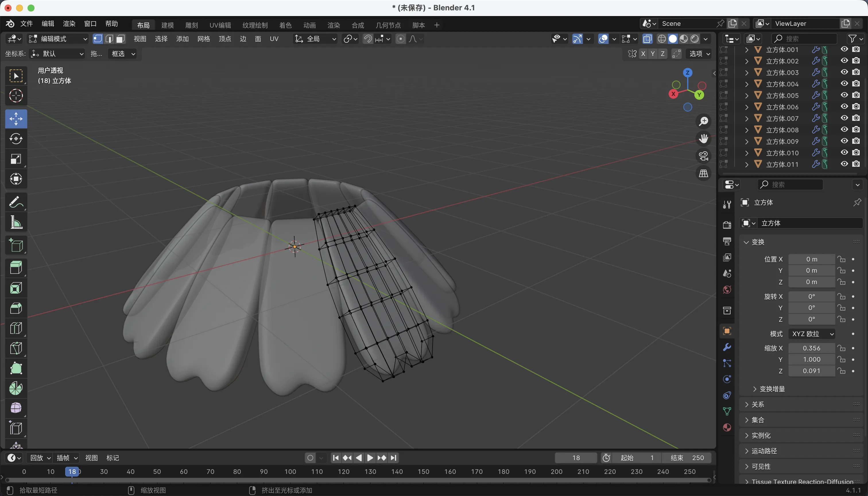Switch to the UV编辑 workspace tab
868x496 pixels.
pyautogui.click(x=220, y=25)
